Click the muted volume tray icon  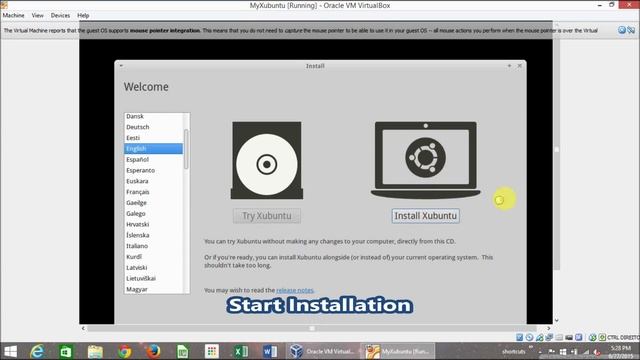[597, 352]
